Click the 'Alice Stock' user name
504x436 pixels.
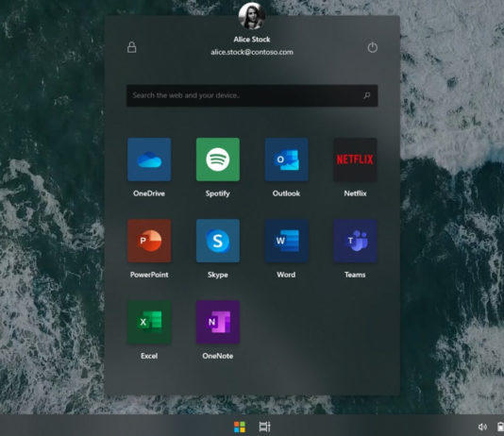pos(252,40)
